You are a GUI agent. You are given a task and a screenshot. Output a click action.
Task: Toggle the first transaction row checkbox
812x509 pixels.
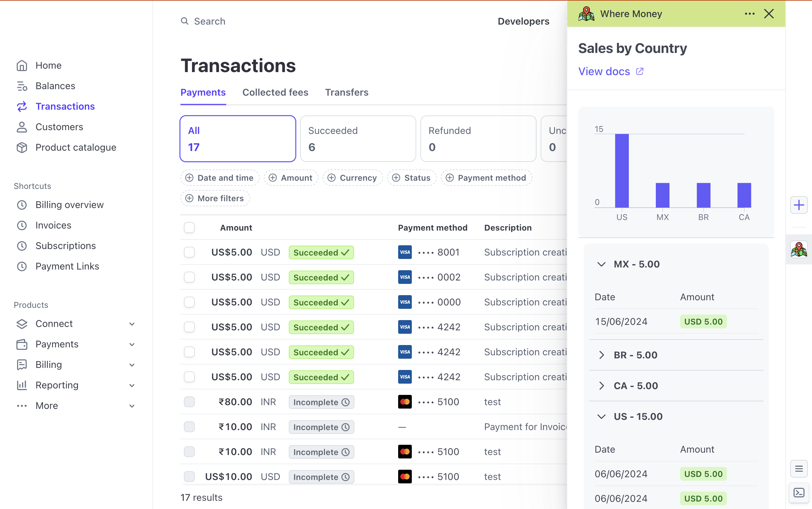(190, 252)
